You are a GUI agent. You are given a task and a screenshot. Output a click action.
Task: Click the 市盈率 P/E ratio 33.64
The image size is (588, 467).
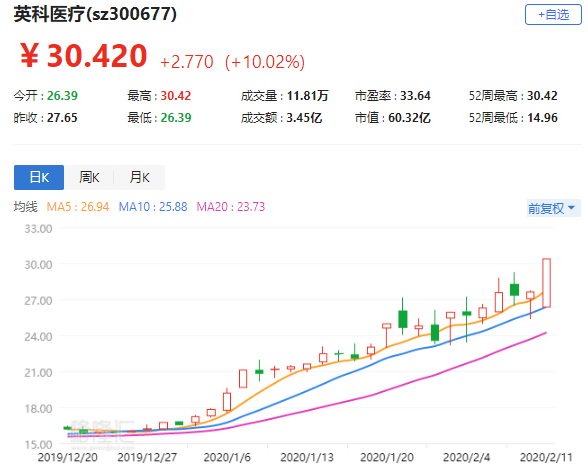pos(415,96)
